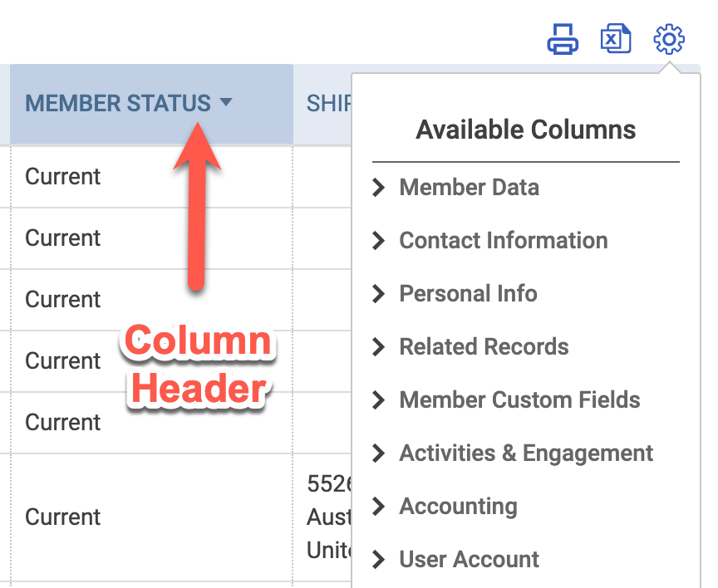Expand the Activities & Engagement chevron
This screenshot has height=588, width=718.
click(378, 453)
